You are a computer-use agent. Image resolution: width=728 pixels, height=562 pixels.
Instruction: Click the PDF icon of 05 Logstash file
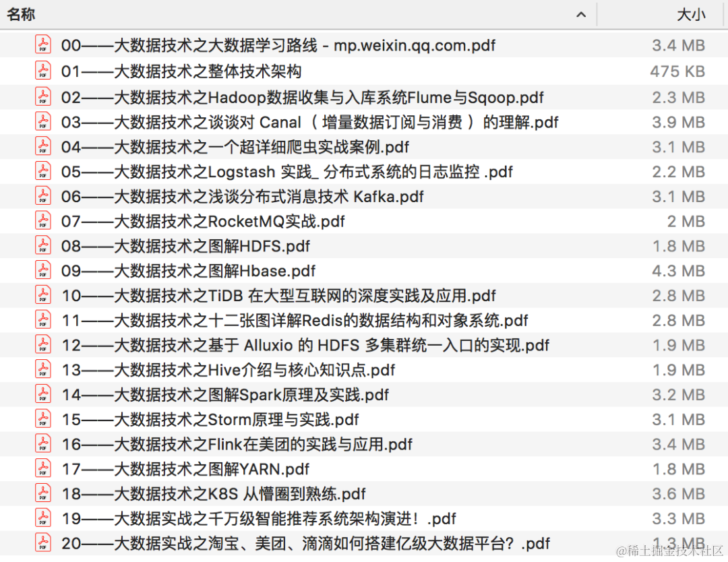42,171
